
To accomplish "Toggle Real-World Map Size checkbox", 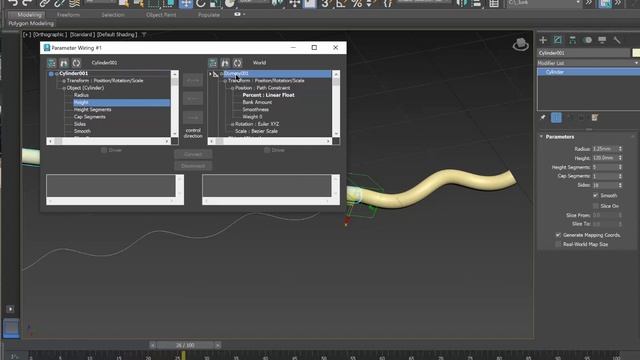I will [558, 244].
